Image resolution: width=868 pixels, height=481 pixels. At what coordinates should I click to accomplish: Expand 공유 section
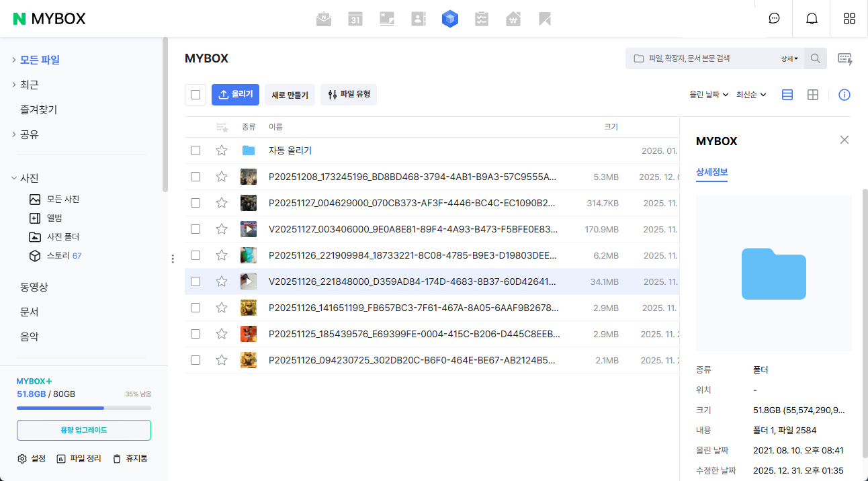(13, 134)
